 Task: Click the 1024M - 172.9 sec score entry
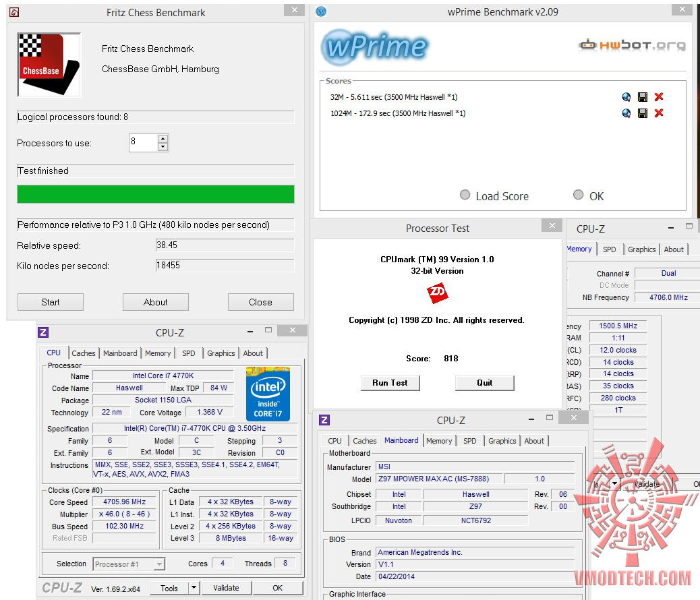coord(397,113)
